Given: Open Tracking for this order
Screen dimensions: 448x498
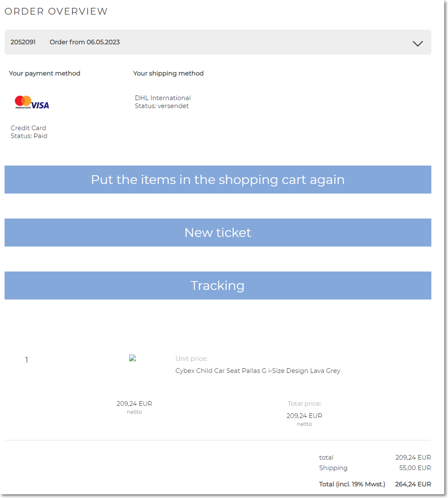Looking at the screenshot, I should [218, 285].
